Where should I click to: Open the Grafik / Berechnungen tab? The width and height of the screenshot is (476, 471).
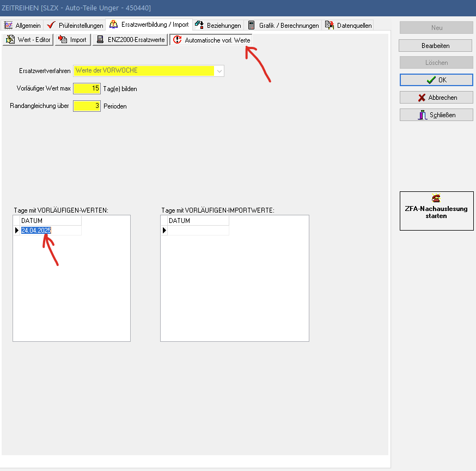283,26
